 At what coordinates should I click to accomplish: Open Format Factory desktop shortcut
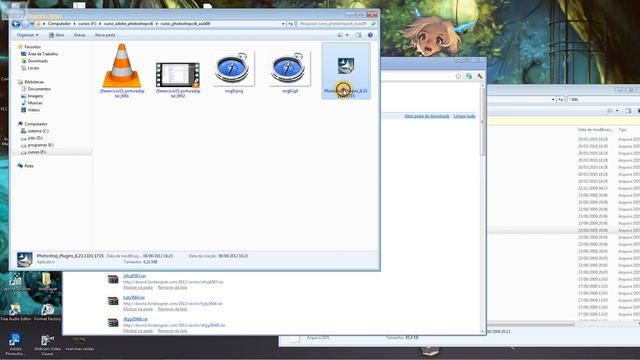(47, 312)
